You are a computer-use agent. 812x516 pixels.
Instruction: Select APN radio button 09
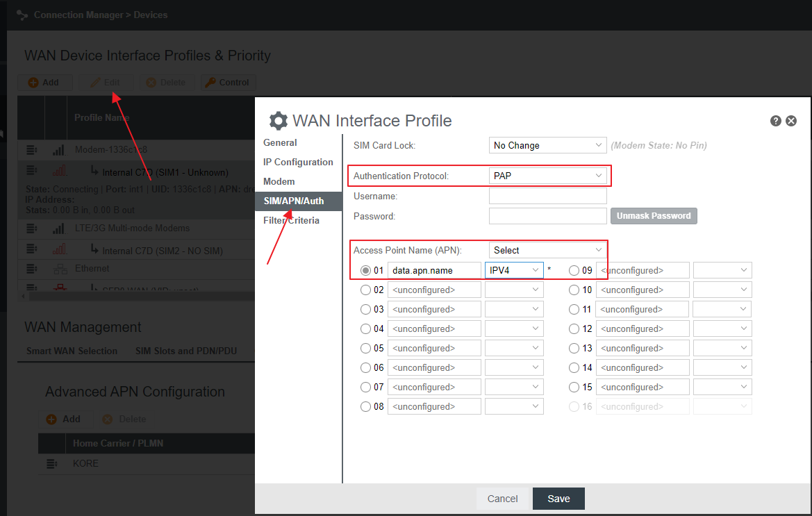(574, 271)
